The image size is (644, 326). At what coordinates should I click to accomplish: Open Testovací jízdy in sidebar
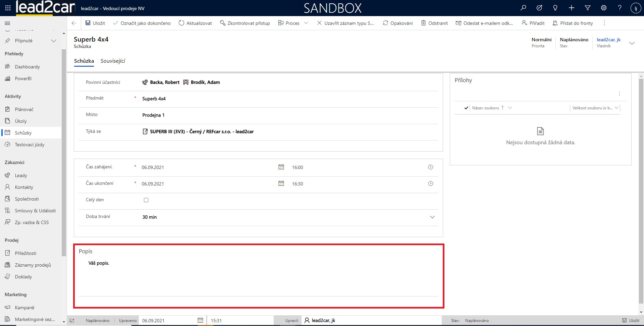tap(30, 145)
